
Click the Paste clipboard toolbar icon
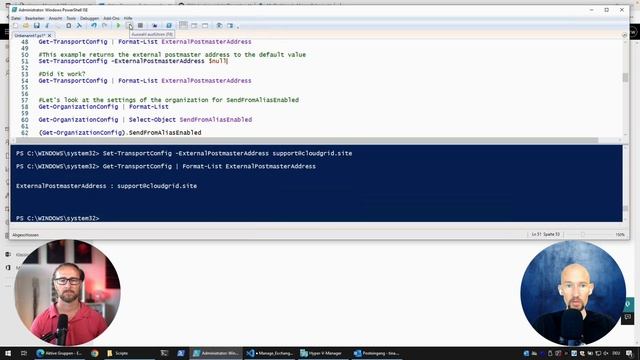pyautogui.click(x=69, y=26)
